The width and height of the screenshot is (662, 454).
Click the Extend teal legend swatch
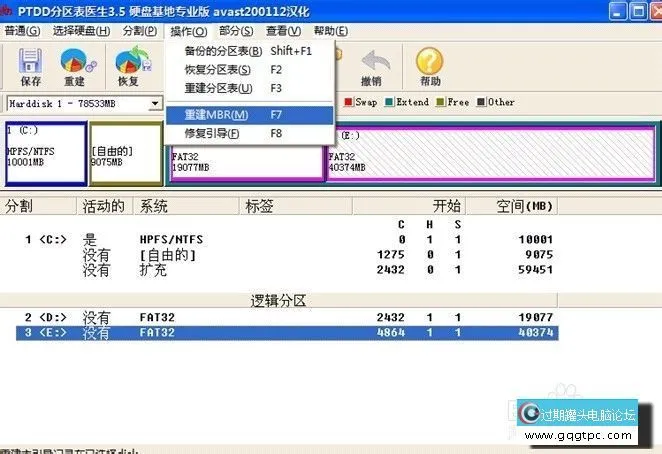coord(389,102)
